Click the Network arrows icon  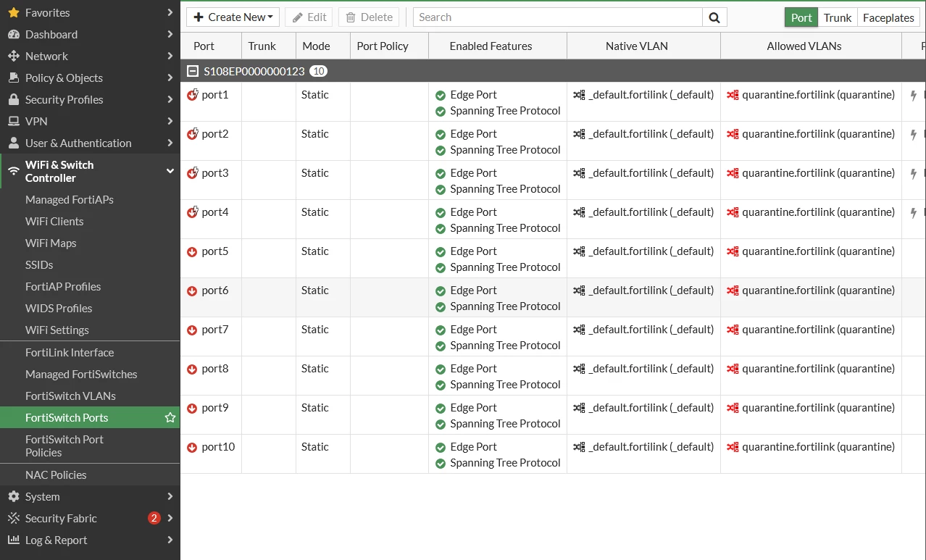(x=14, y=56)
